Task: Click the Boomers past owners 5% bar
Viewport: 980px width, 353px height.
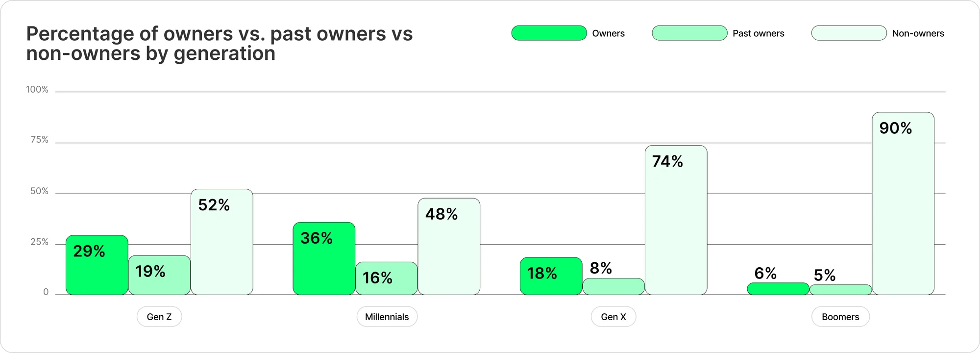Action: (840, 290)
